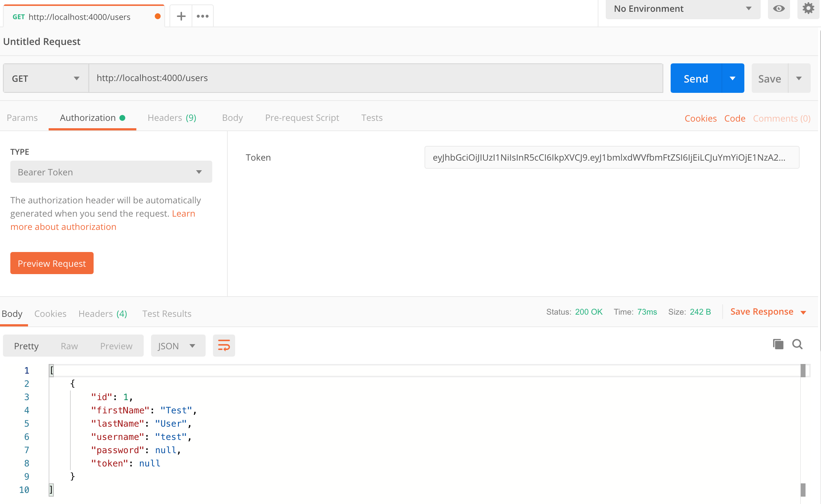Switch to the Params tab
821x504 pixels.
click(x=22, y=117)
